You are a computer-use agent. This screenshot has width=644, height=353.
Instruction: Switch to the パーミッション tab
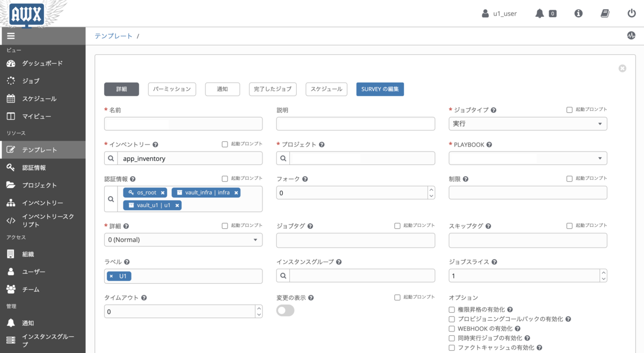tap(172, 89)
